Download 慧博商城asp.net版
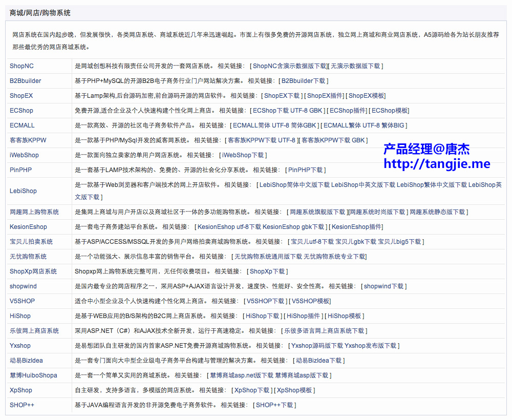The width and height of the screenshot is (512, 420). tap(242, 375)
